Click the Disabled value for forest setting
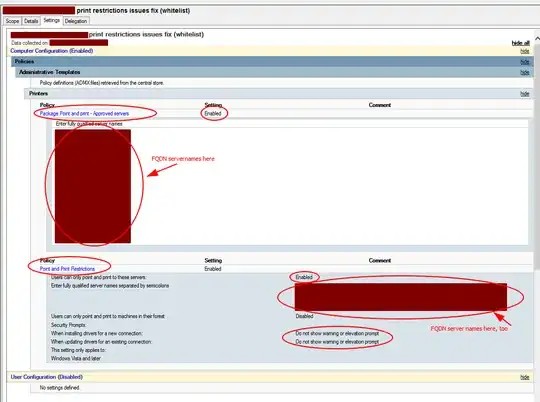The height and width of the screenshot is (402, 540). (304, 316)
